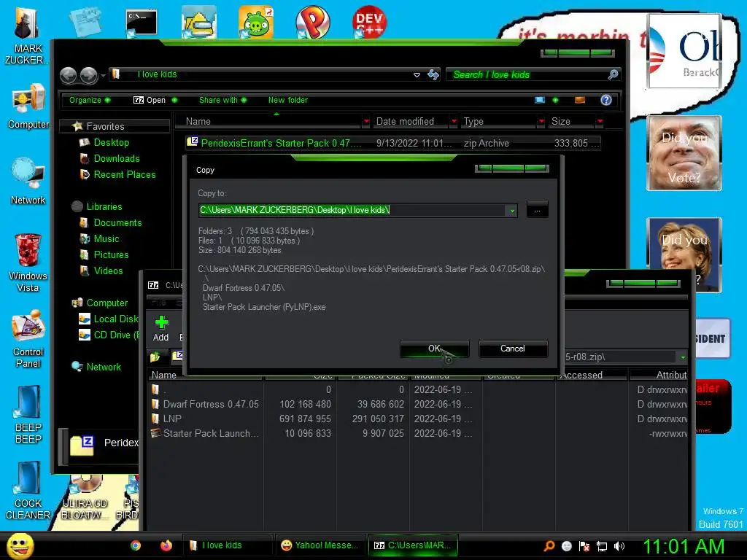
Task: Open the green pig game shortcut
Action: (256, 21)
